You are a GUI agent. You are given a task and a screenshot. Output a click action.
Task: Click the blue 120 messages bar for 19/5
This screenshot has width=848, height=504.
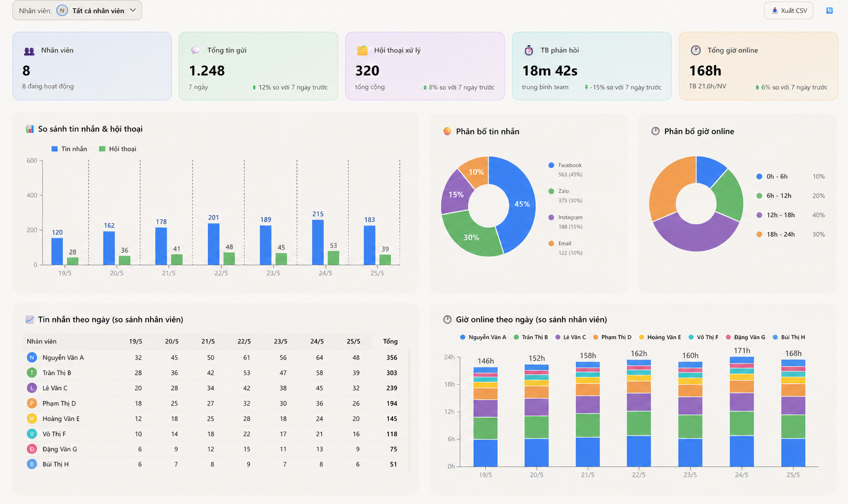pyautogui.click(x=57, y=251)
